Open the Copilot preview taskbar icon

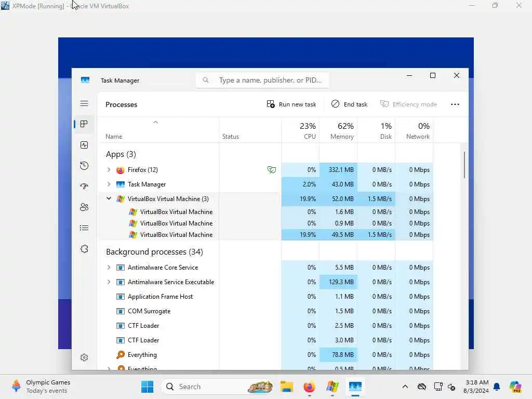(x=515, y=387)
